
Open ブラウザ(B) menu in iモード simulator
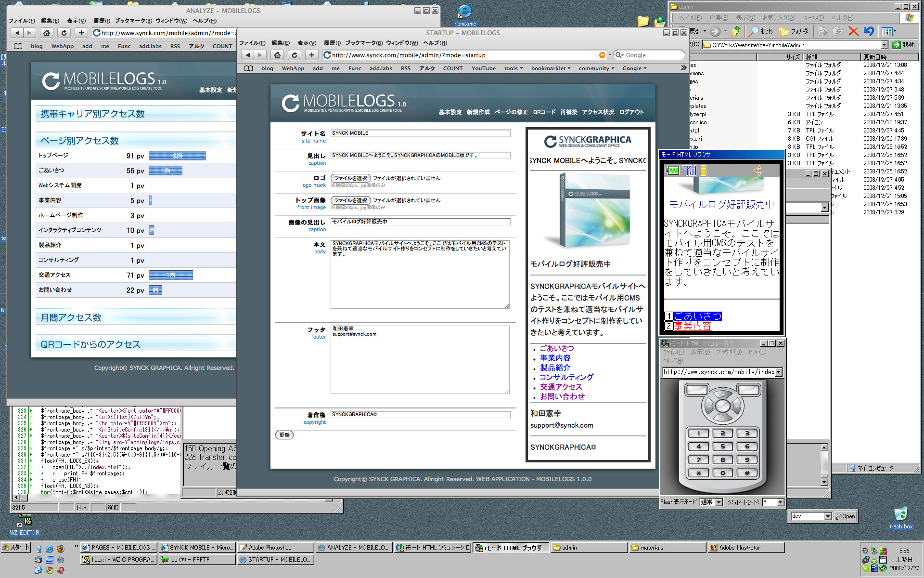[729, 352]
